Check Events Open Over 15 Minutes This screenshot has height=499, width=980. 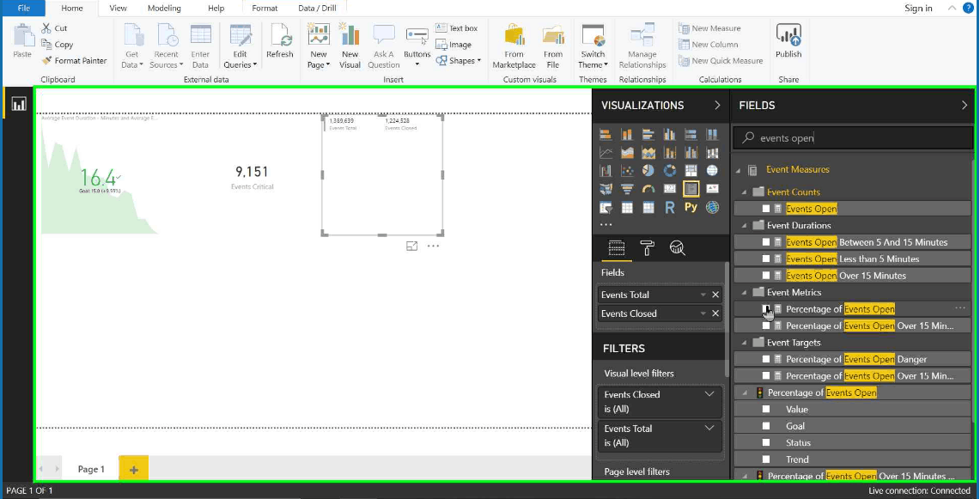coord(766,276)
